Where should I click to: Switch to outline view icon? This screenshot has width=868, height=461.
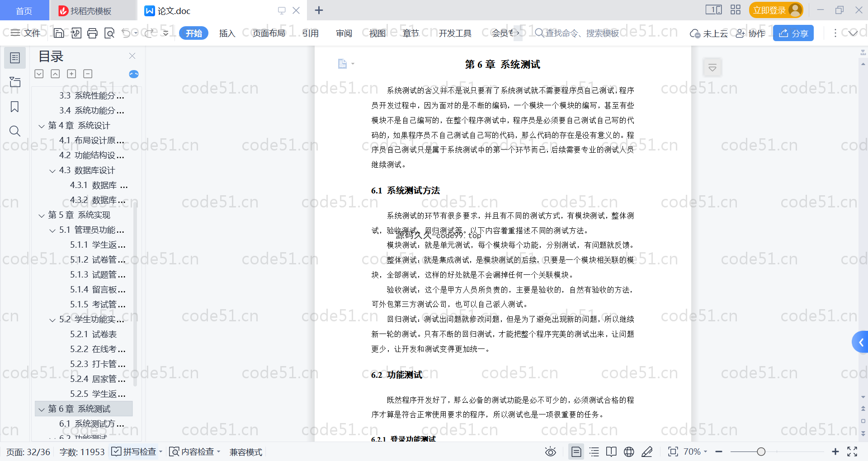(594, 452)
